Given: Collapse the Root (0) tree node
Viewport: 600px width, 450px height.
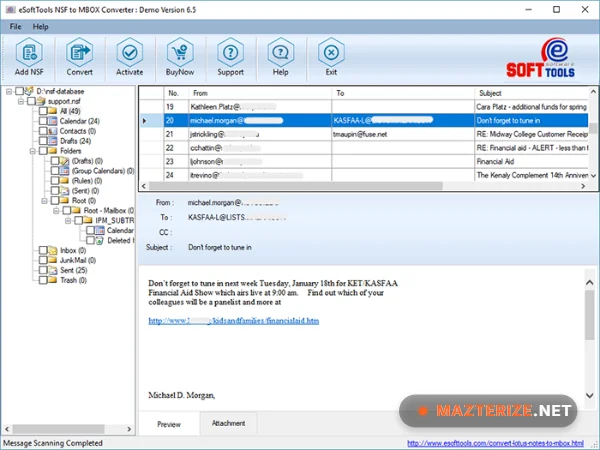Looking at the screenshot, I should click(x=44, y=201).
